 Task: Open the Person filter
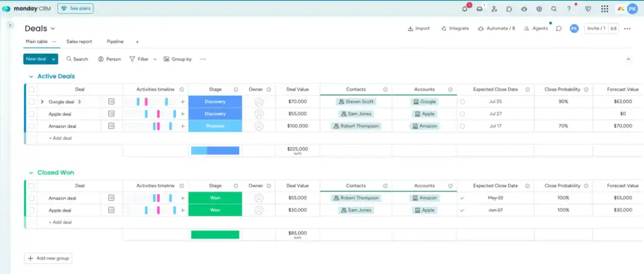click(109, 59)
